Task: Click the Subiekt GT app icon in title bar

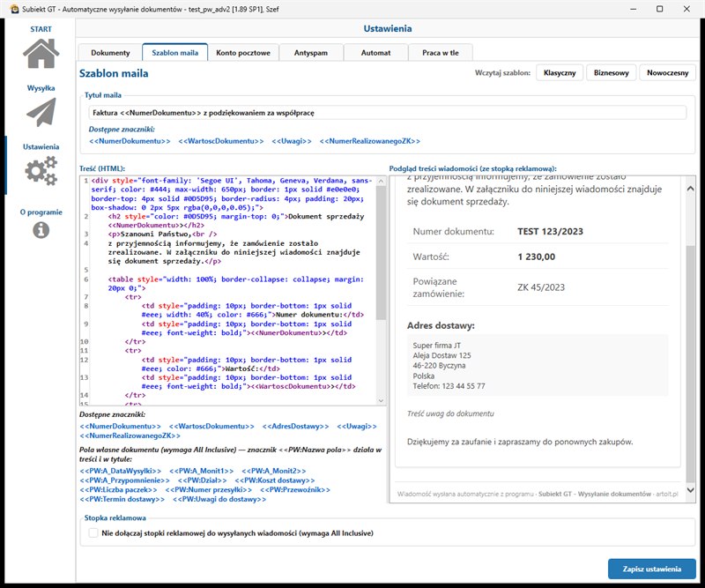Action: tap(14, 9)
